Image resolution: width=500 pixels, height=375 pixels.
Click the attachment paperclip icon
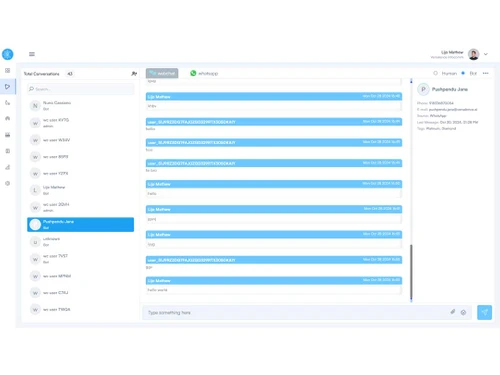coord(453,312)
